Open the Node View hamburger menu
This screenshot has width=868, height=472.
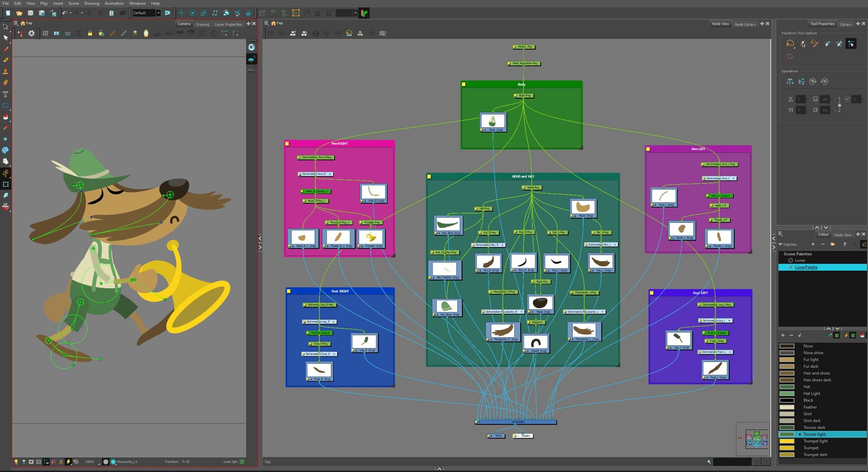pos(266,23)
